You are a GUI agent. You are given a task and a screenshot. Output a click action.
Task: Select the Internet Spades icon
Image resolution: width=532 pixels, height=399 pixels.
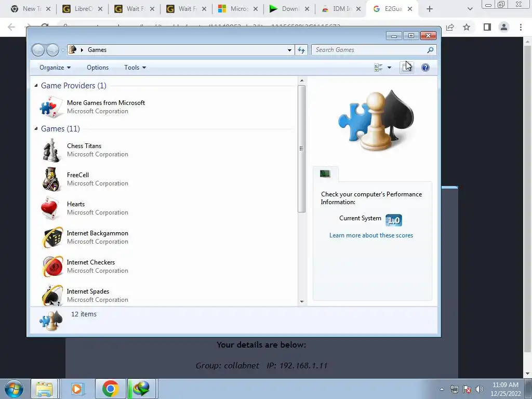pos(52,295)
